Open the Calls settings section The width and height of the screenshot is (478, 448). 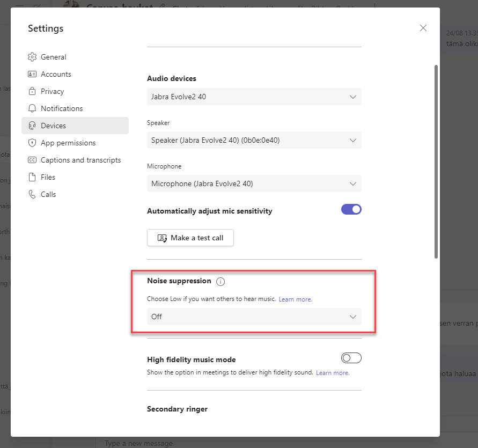(48, 194)
